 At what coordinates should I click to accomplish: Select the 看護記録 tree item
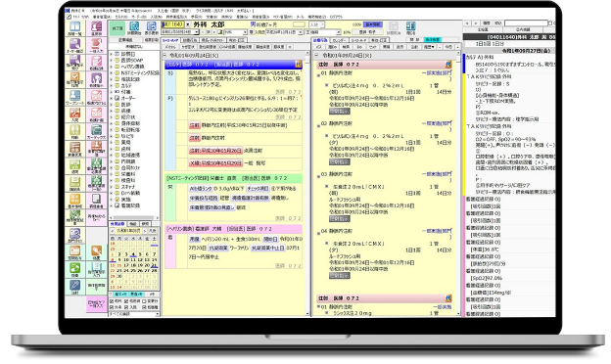coord(130,205)
